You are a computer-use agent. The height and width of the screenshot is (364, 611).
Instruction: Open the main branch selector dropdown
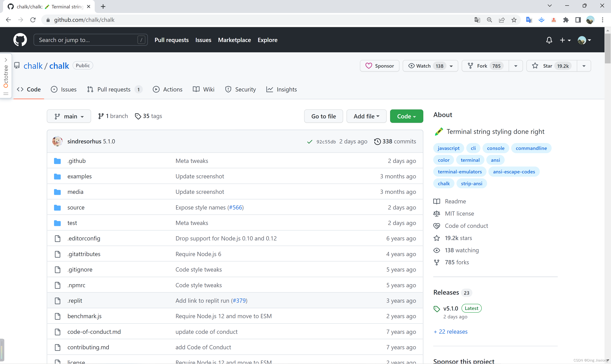point(69,116)
